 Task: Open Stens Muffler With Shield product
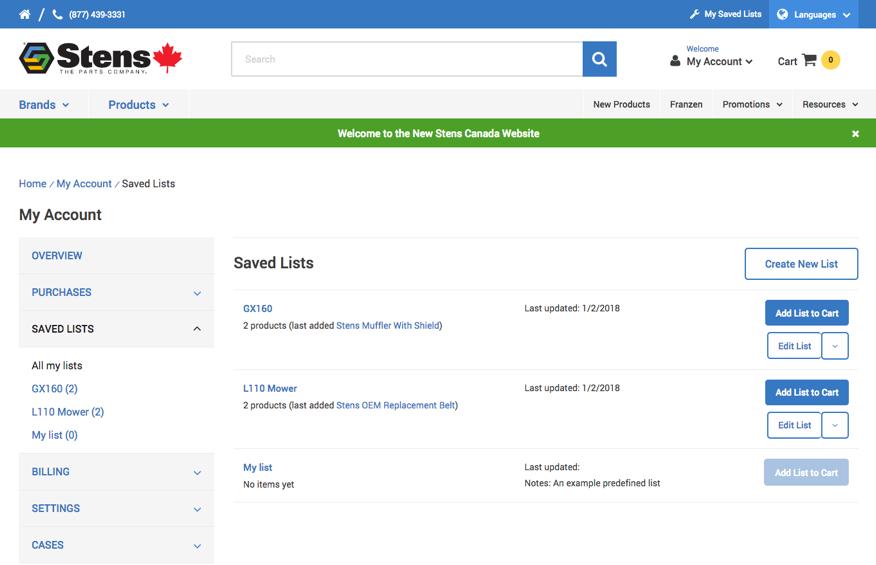pyautogui.click(x=388, y=325)
